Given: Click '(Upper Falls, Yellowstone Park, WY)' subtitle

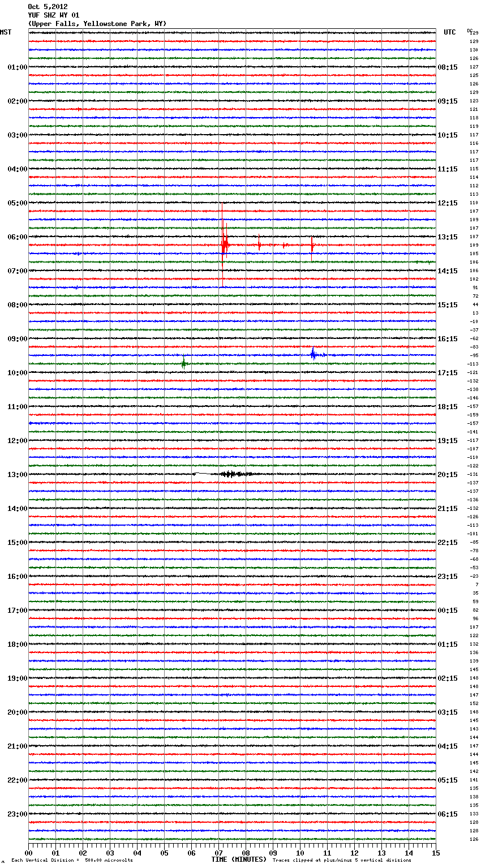Looking at the screenshot, I should pyautogui.click(x=97, y=24).
